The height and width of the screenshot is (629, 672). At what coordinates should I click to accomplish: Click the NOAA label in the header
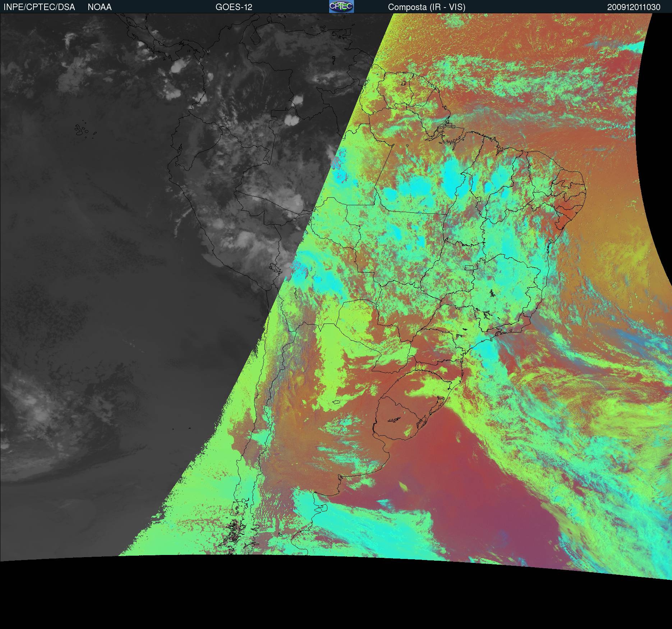point(100,7)
